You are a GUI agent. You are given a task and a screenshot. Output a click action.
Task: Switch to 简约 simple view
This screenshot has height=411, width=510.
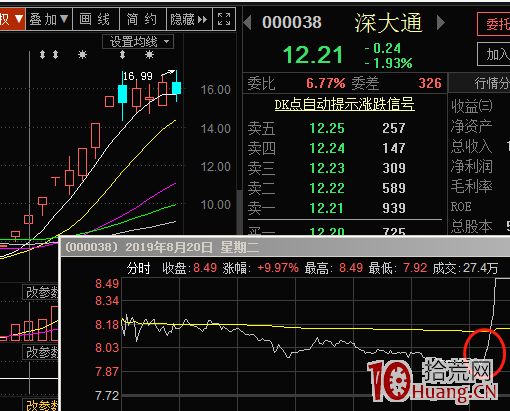tap(142, 19)
